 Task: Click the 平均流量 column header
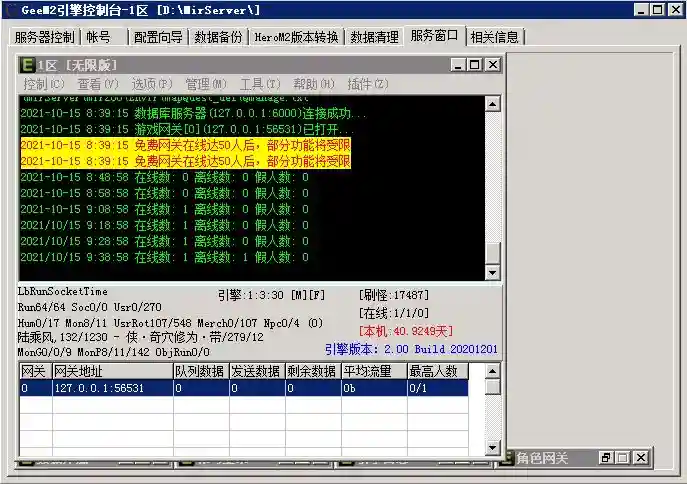click(x=375, y=371)
